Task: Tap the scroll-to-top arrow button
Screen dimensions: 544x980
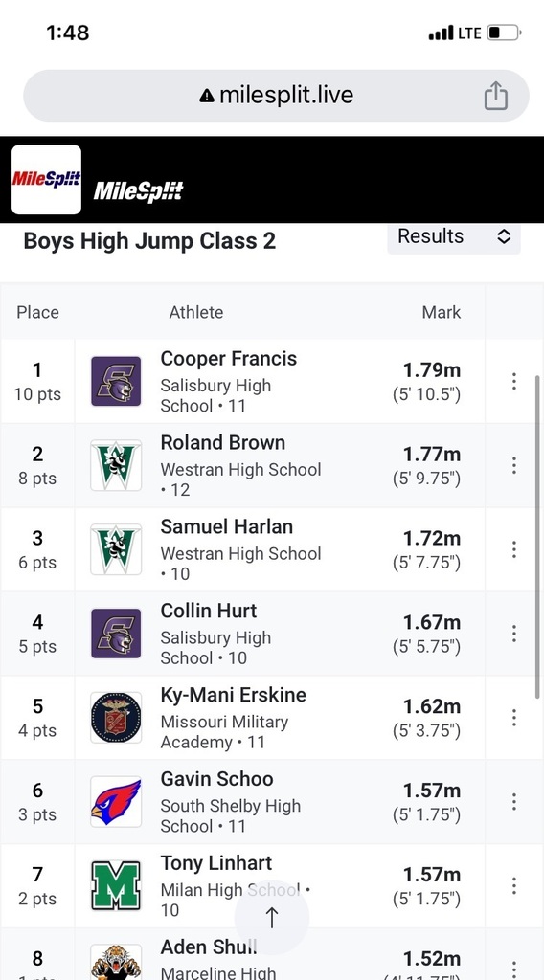Action: tap(272, 918)
